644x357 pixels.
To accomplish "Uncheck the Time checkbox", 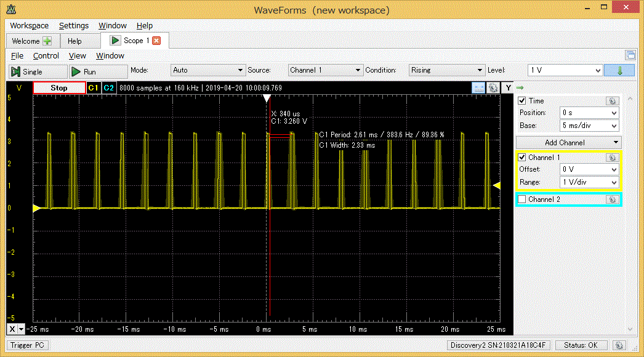I will 522,101.
